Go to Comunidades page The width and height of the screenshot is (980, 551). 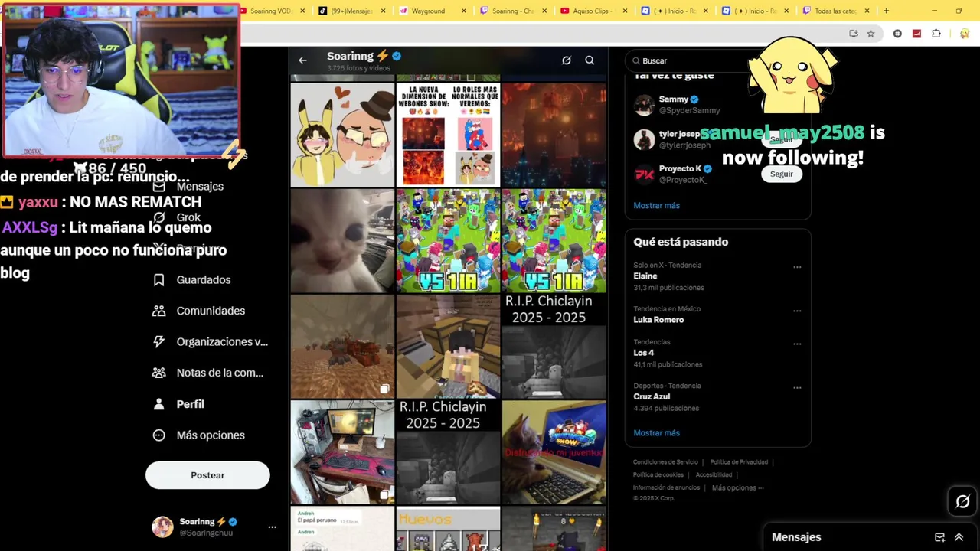(x=211, y=311)
